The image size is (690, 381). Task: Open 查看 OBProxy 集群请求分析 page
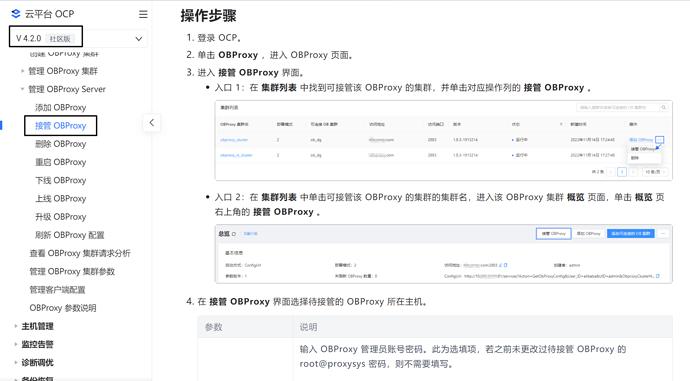point(80,253)
